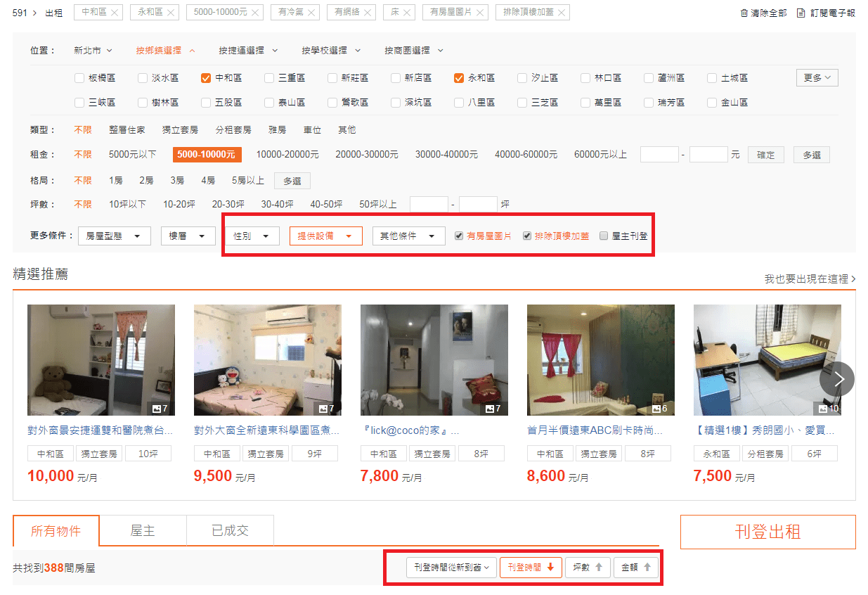Viewport: 868px width, 595px height.
Task: Enable the 屋主刊登 checkbox
Action: [x=604, y=236]
